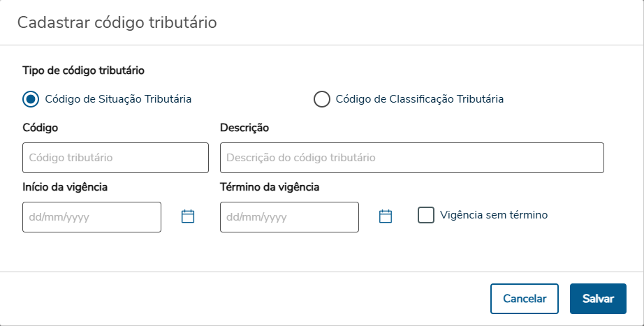This screenshot has height=326, width=644.
Task: Click the Cadastrar código tributário dialog title
Action: [117, 22]
